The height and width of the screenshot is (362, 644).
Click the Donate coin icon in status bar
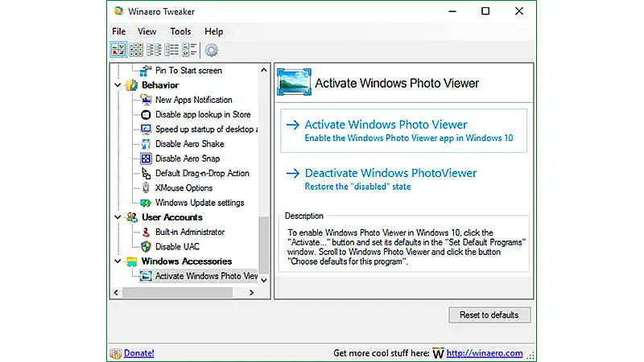[x=115, y=353]
